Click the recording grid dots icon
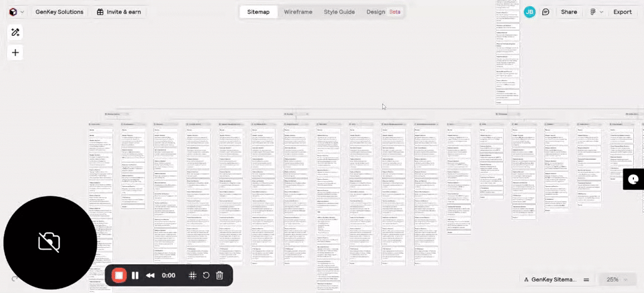This screenshot has width=644, height=293. [x=193, y=275]
